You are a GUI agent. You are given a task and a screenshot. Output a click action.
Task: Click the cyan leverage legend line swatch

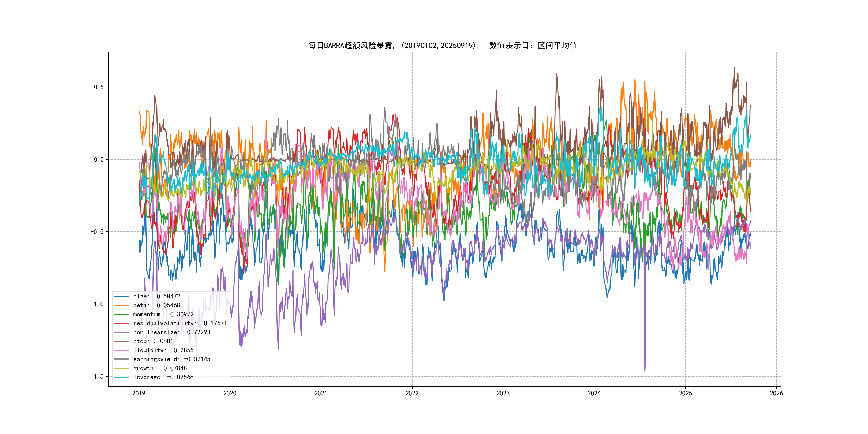click(121, 377)
